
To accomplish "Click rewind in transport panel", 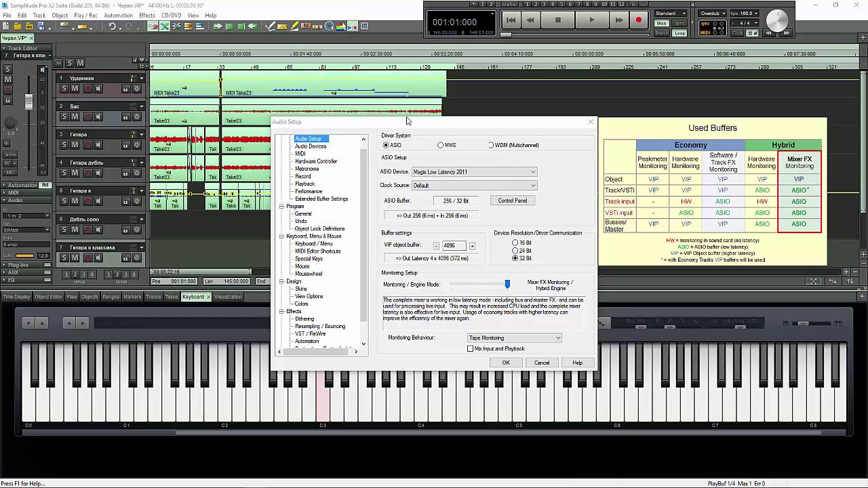I will tap(530, 20).
